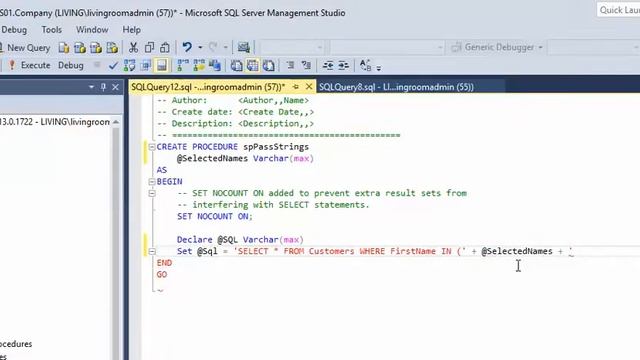This screenshot has height=360, width=640.
Task: Collapse the BEGIN code block
Action: [x=152, y=182]
